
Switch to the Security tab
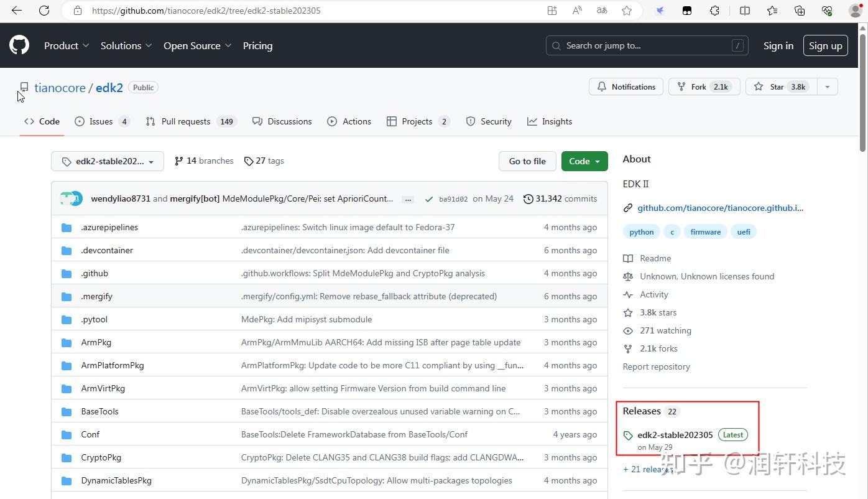[489, 121]
